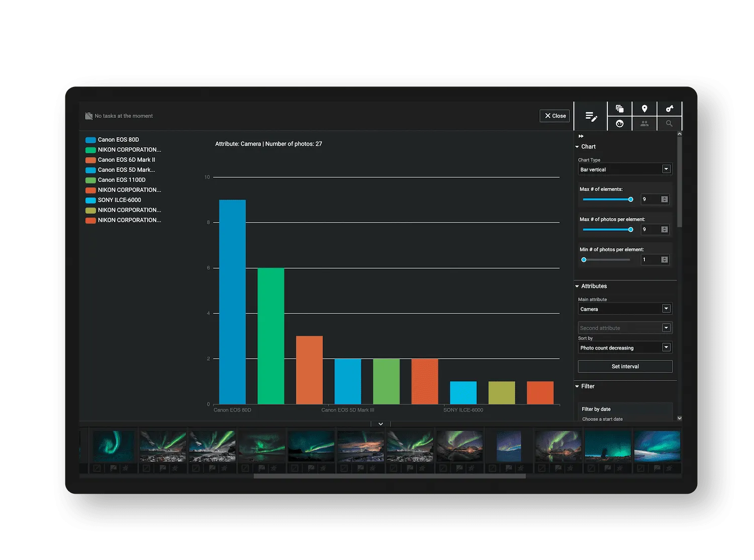The height and width of the screenshot is (560, 754).
Task: Click flag icon under last blue-teal snow thumbnail
Action: [x=657, y=468]
